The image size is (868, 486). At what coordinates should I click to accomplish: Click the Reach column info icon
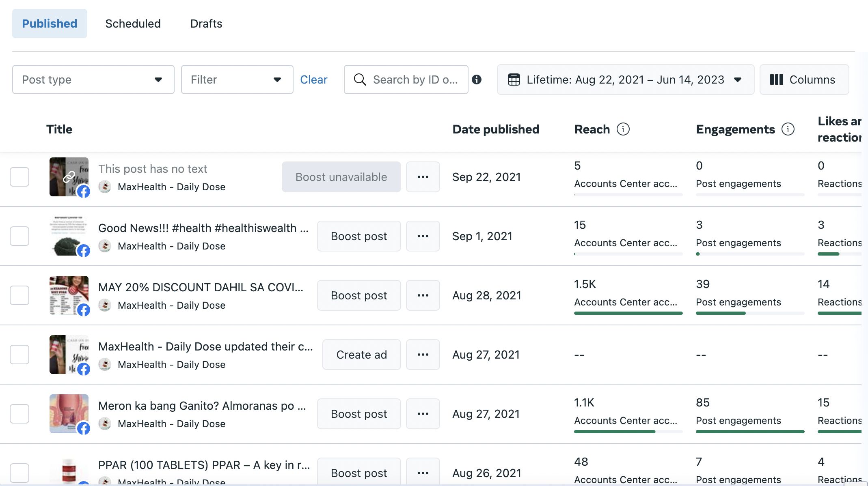pyautogui.click(x=623, y=129)
